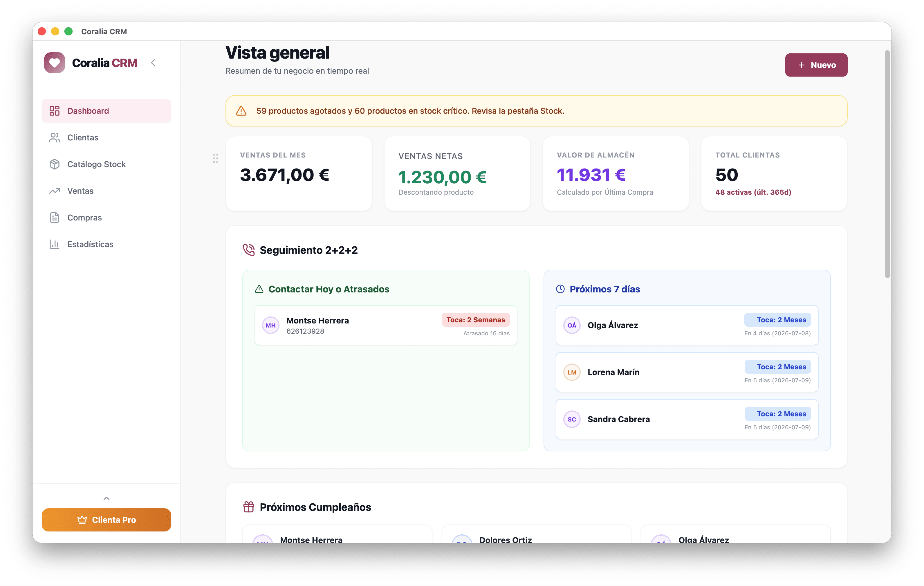Open the Compras section
Viewport: 924px width, 586px height.
[x=106, y=218]
